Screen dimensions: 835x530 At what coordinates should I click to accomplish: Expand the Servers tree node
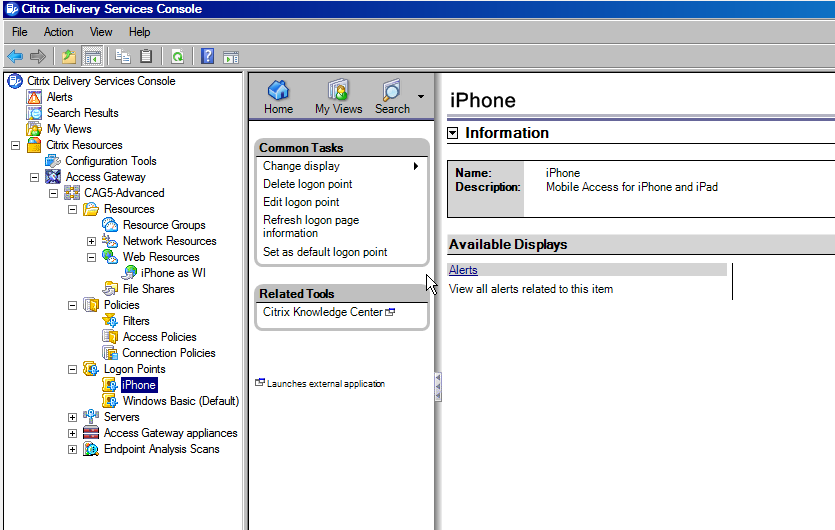(72, 417)
